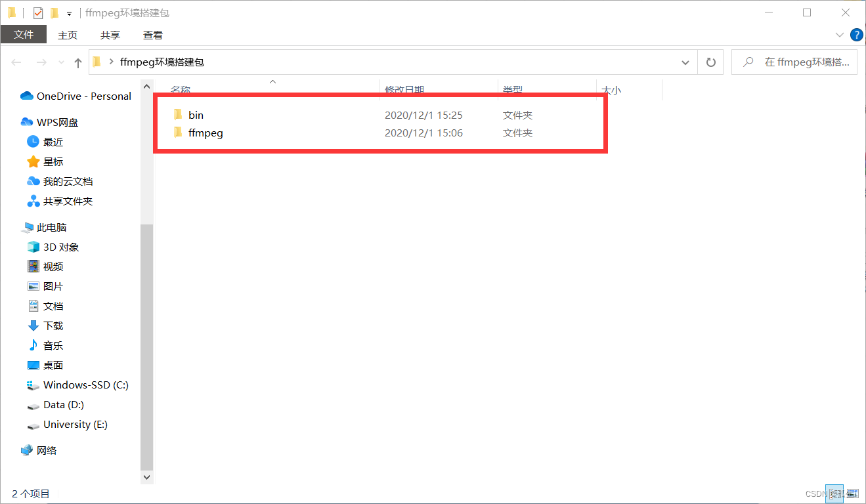Click the Help question mark icon

tap(856, 35)
